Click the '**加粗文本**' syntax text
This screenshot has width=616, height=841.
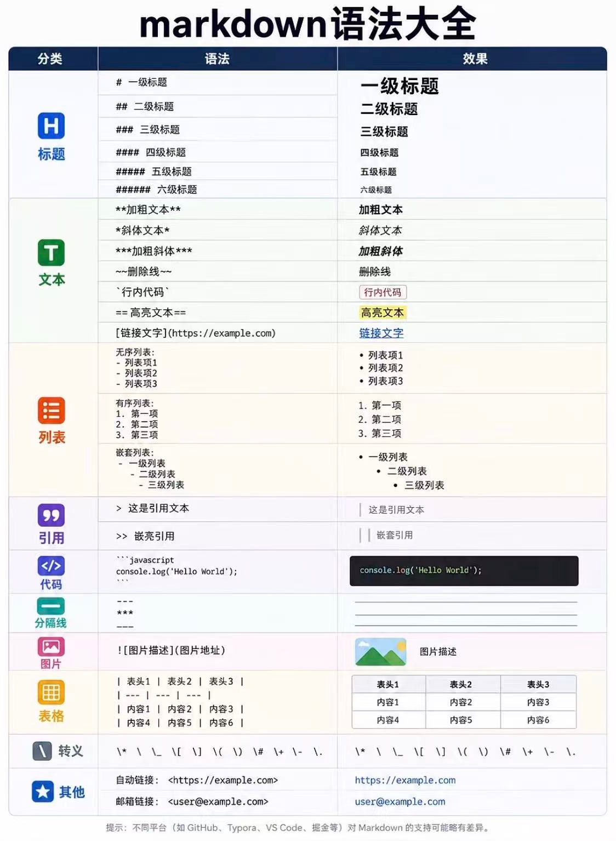pyautogui.click(x=148, y=209)
